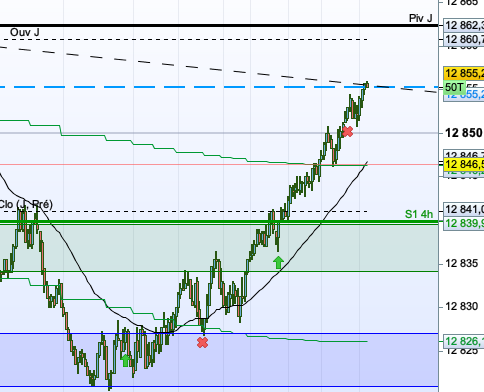Click the red cross marker near 12 850
The image size is (484, 392).
tap(347, 132)
